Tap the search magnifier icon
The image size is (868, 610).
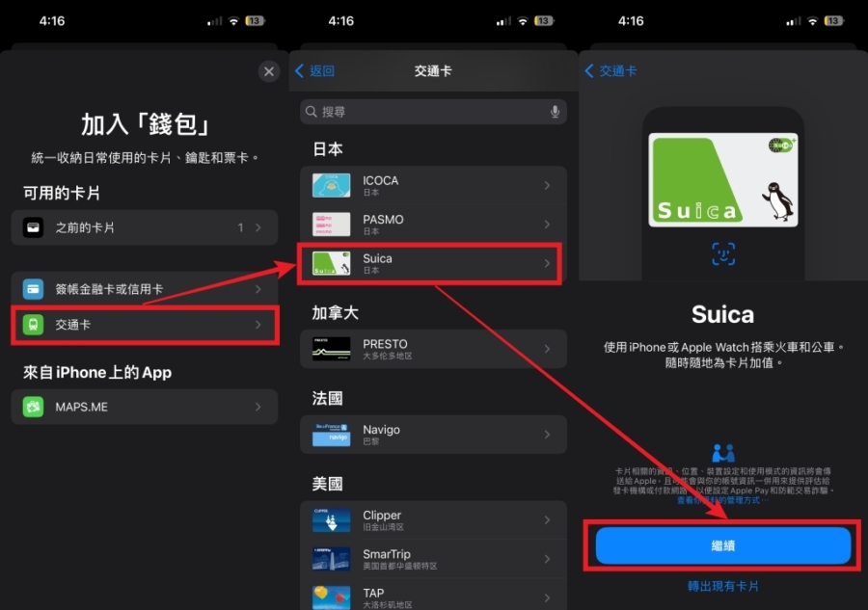click(x=312, y=112)
